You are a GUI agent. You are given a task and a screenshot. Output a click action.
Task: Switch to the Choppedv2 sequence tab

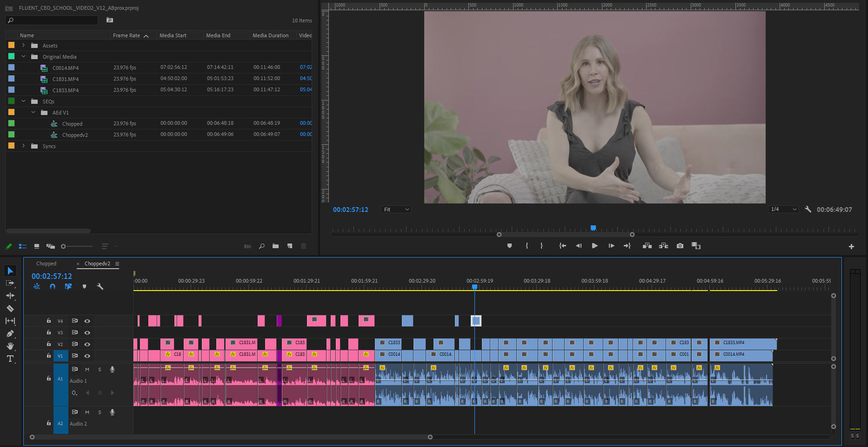coord(97,264)
